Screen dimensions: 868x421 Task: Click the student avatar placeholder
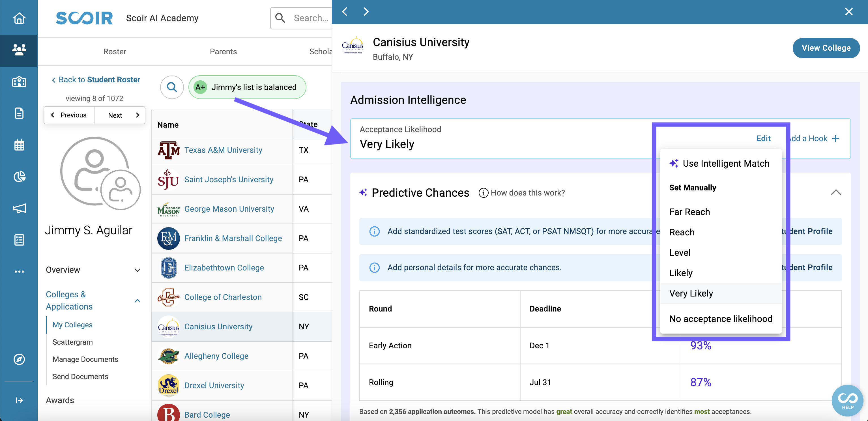(100, 173)
